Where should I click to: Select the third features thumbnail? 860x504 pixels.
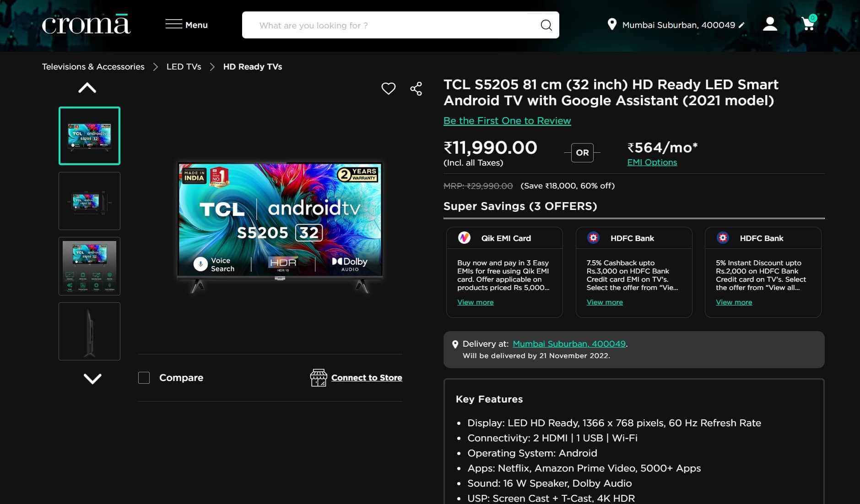pyautogui.click(x=90, y=266)
